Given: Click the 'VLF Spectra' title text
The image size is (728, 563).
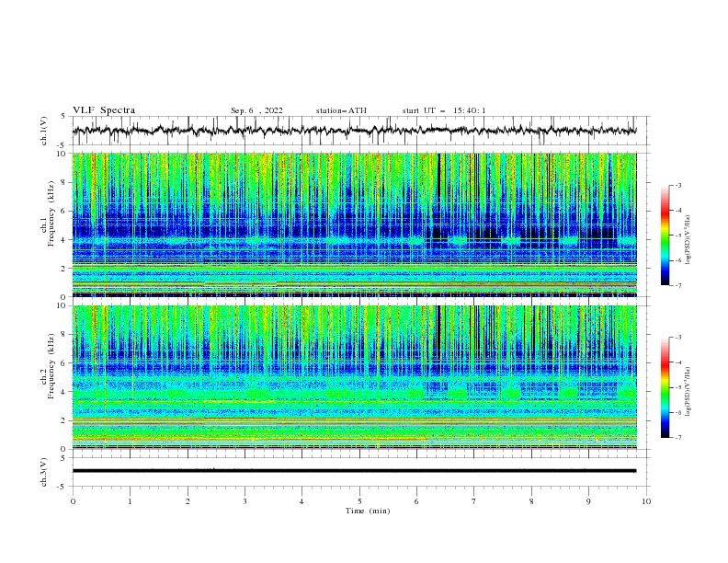Looking at the screenshot, I should tap(104, 110).
